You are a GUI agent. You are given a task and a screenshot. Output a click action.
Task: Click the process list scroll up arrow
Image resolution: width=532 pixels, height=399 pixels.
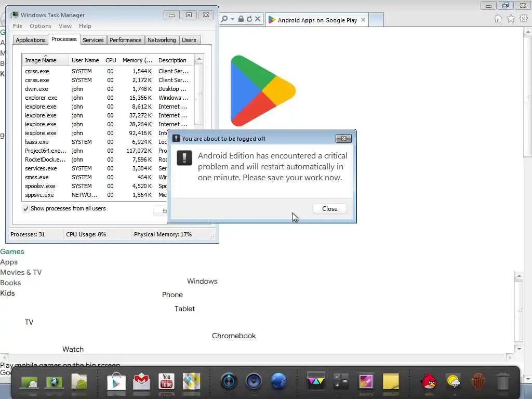pyautogui.click(x=199, y=59)
